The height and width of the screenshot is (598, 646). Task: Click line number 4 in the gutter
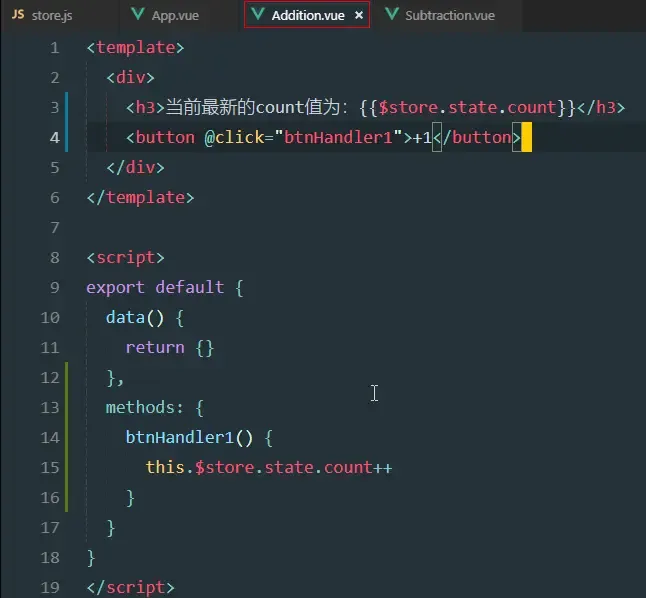click(54, 138)
